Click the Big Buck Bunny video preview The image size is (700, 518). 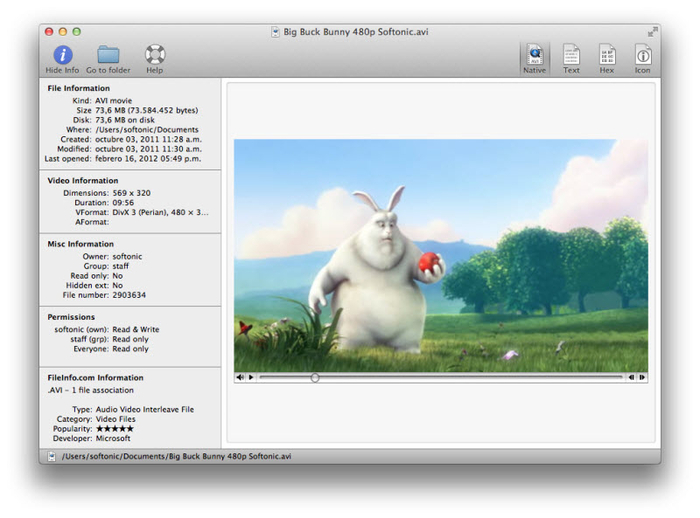pos(440,255)
